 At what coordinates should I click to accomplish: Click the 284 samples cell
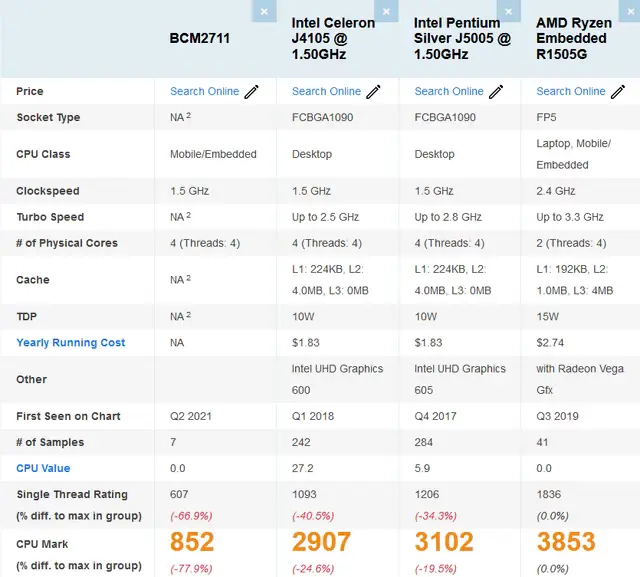(x=424, y=442)
